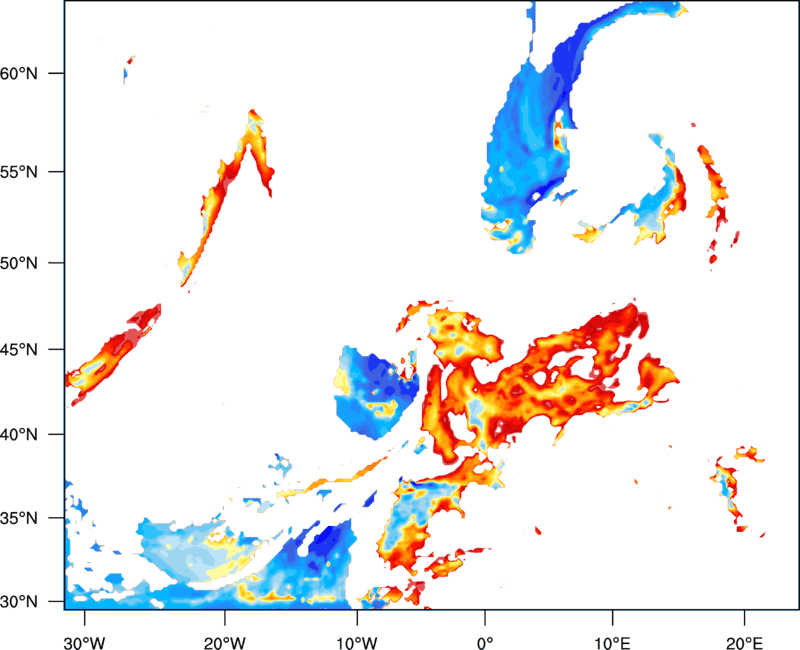Image resolution: width=800 pixels, height=650 pixels.
Task: Click the 10°E longitude label
Action: (612, 643)
